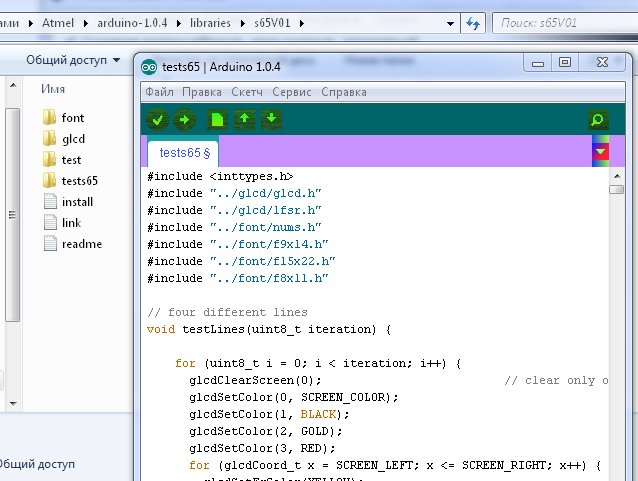Open the Сервис menu
Viewport: 638px width, 481px height.
[292, 92]
